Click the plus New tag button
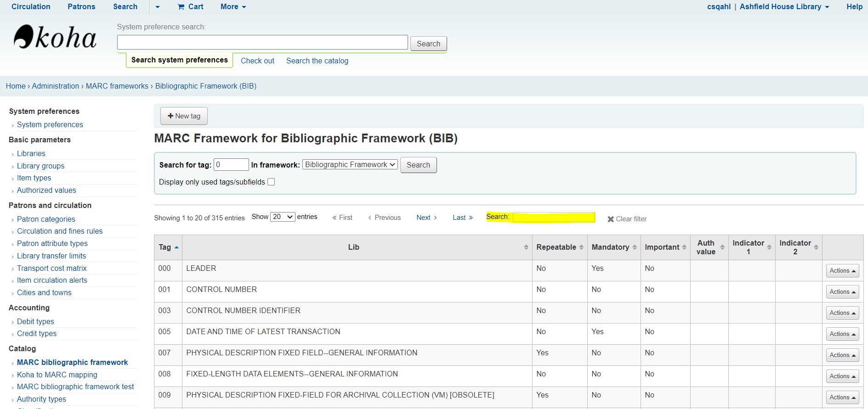The height and width of the screenshot is (409, 868). [184, 116]
